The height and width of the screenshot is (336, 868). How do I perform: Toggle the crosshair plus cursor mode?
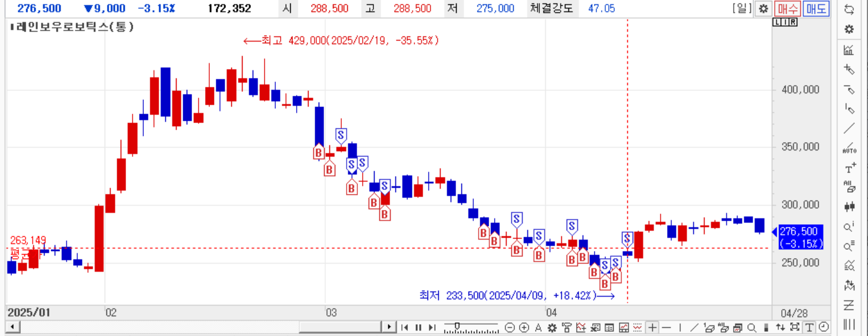(x=652, y=327)
